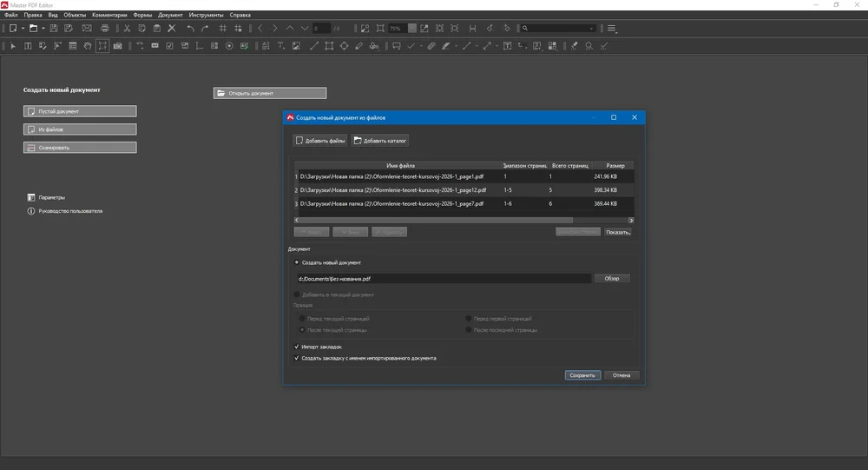Click the 'Сохранить' button
The width and height of the screenshot is (868, 470).
point(582,375)
